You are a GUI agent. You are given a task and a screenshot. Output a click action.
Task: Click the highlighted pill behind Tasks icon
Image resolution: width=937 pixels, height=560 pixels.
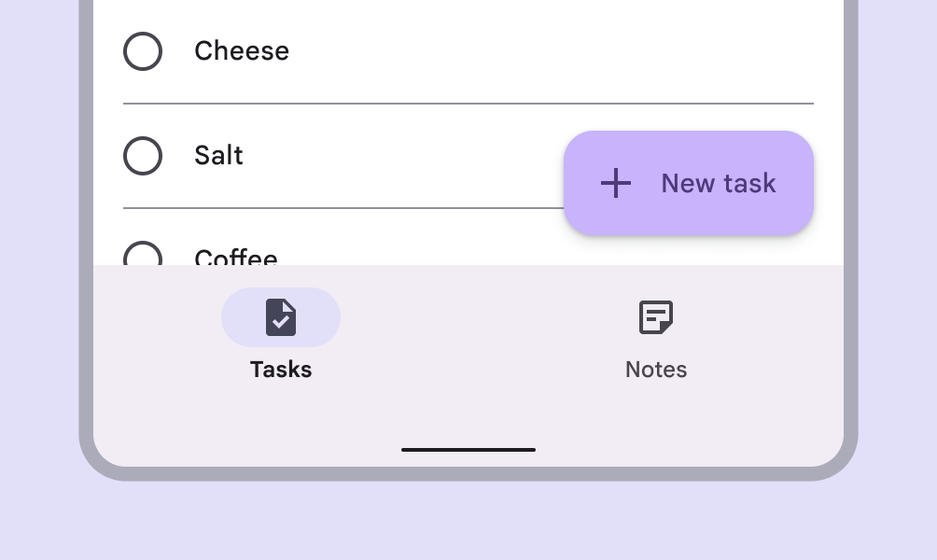pos(238,317)
